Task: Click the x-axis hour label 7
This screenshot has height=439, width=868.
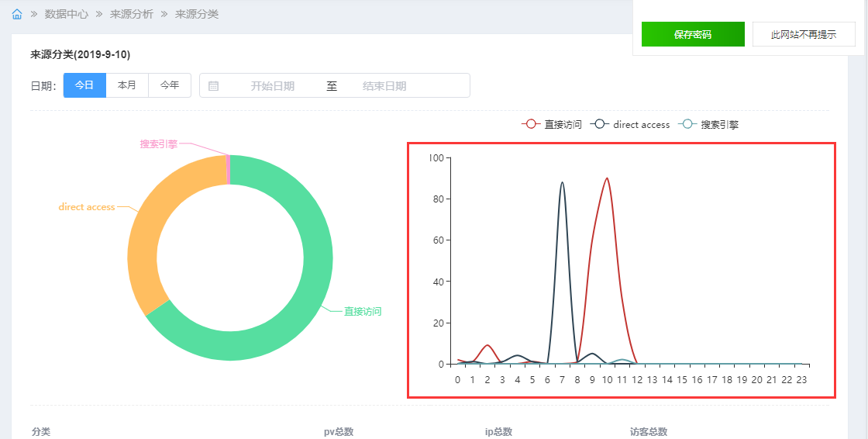Action: tap(563, 380)
